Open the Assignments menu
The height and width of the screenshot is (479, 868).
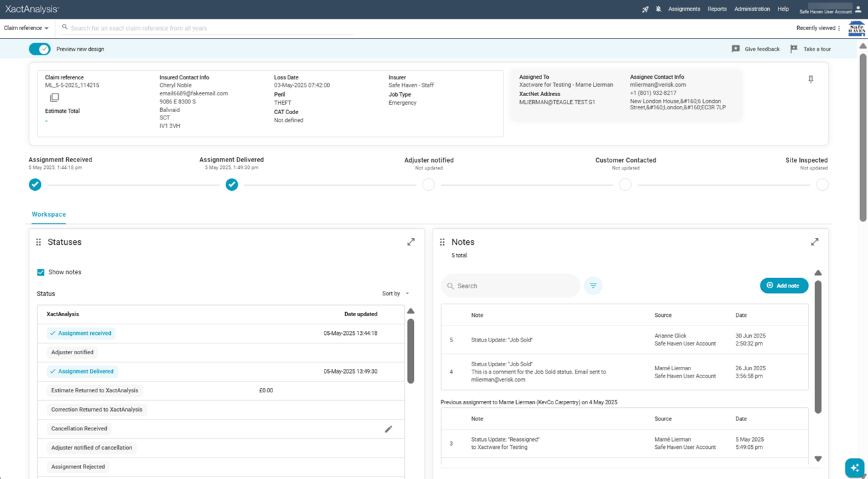click(x=684, y=9)
